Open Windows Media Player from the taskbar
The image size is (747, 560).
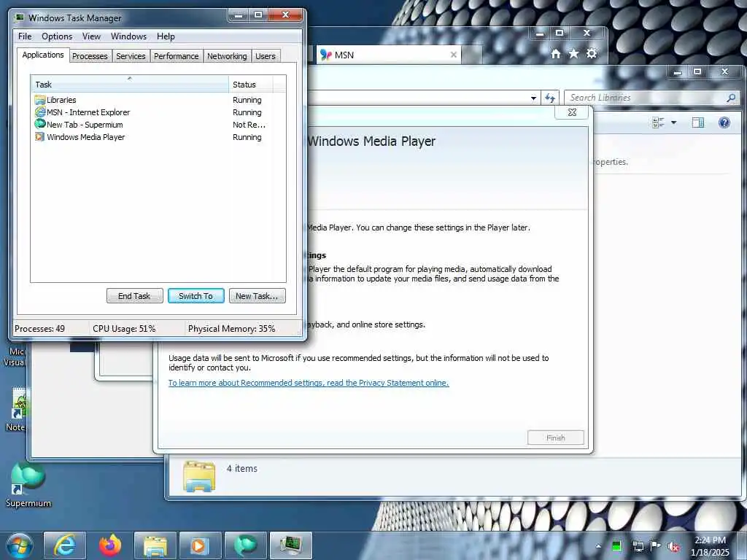(x=200, y=545)
